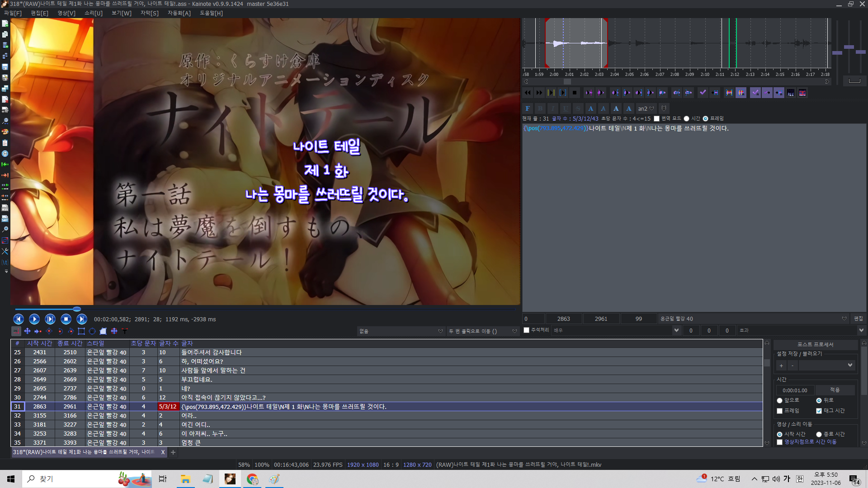This screenshot has width=868, height=488.
Task: Play the bracketed line selection audio
Action: [563, 93]
